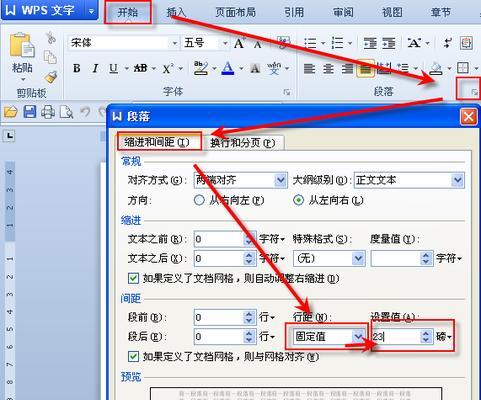
Task: Click the numbered list icon
Action: (337, 43)
